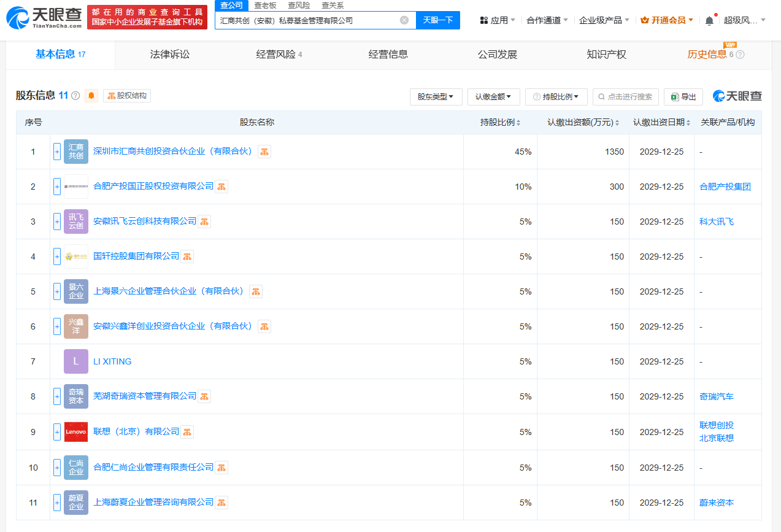Open equity structure icon for 深圳市汇商共创投资合伙企业
This screenshot has width=781, height=532.
(x=264, y=152)
